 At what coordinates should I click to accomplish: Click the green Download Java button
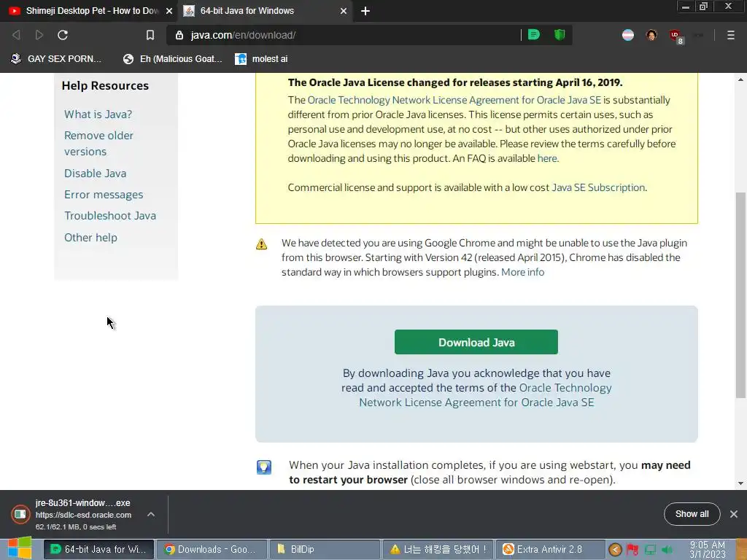(x=476, y=342)
